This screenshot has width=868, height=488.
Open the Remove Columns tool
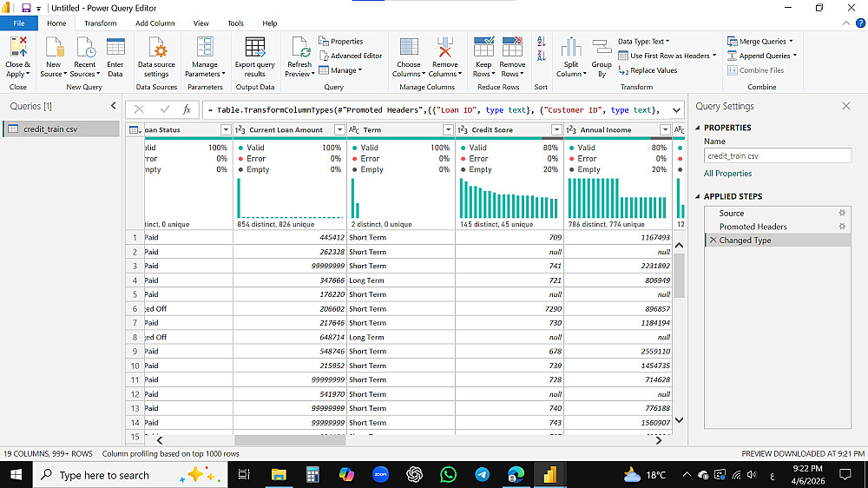click(444, 49)
